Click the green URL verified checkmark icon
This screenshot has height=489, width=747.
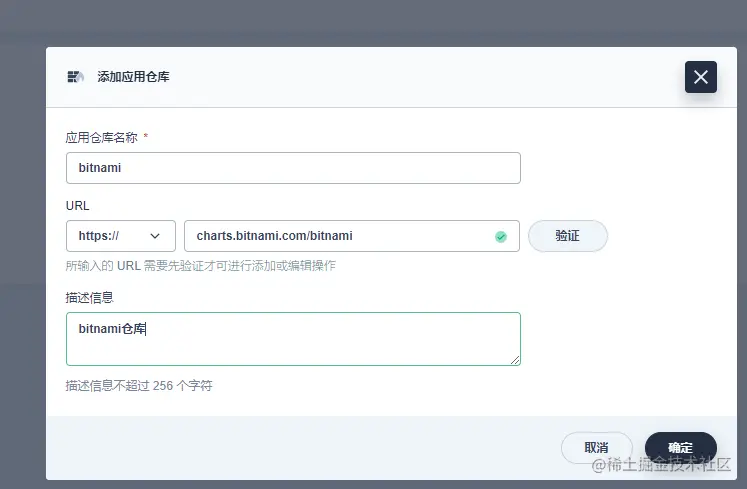pyautogui.click(x=501, y=236)
